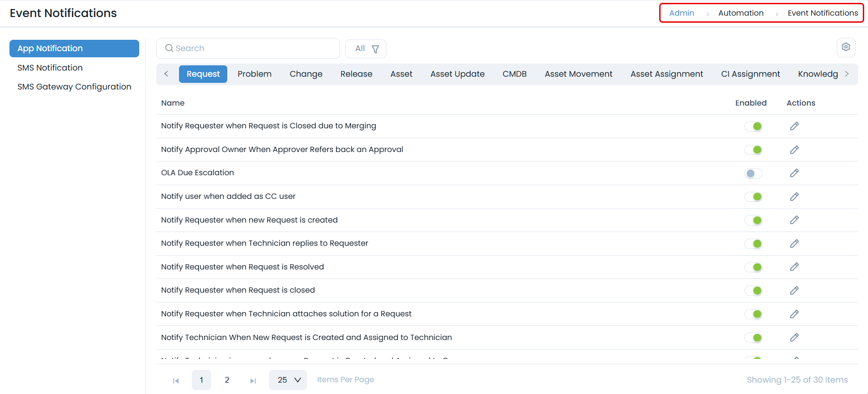
Task: Open the Knowledge tab
Action: pos(818,74)
